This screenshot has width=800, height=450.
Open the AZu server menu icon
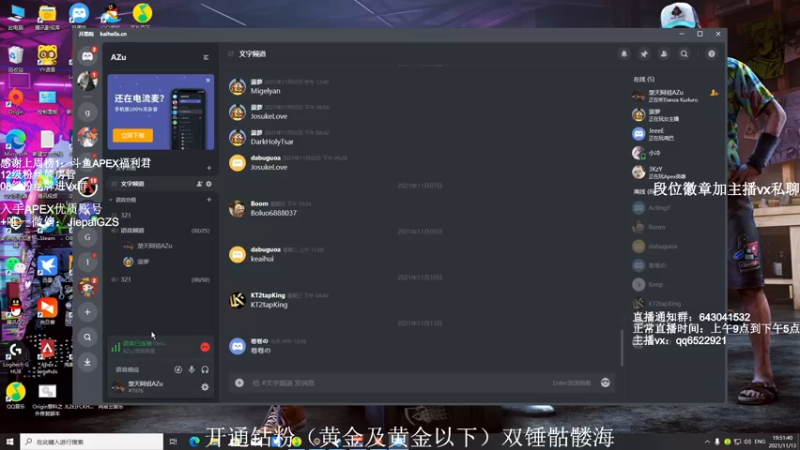[x=206, y=57]
